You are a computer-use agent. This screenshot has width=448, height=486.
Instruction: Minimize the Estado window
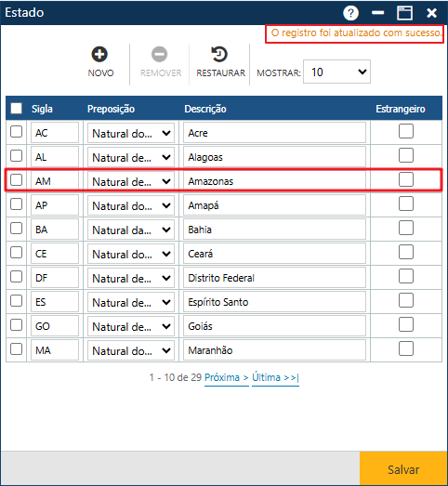[x=377, y=13]
